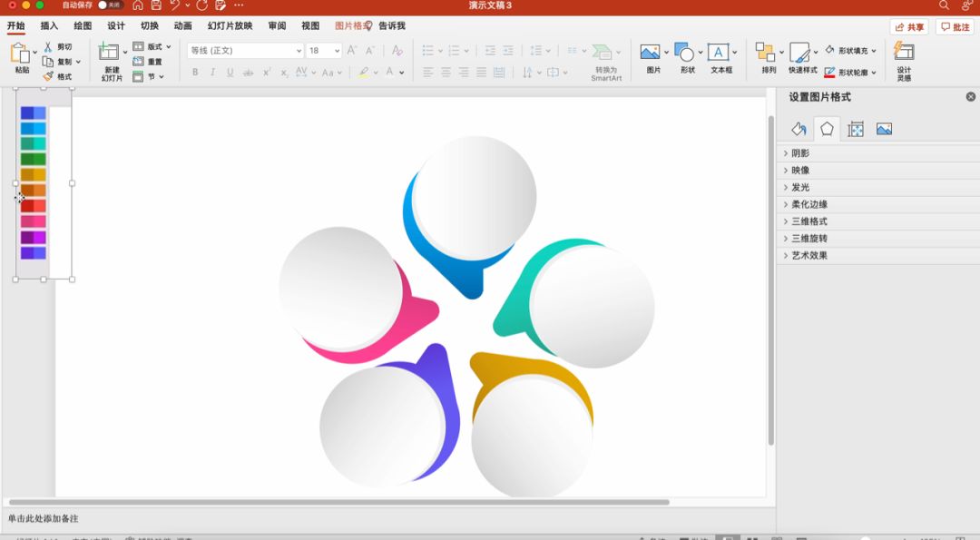Click the Paste clipboard icon
This screenshot has width=980, height=540.
coord(19,54)
